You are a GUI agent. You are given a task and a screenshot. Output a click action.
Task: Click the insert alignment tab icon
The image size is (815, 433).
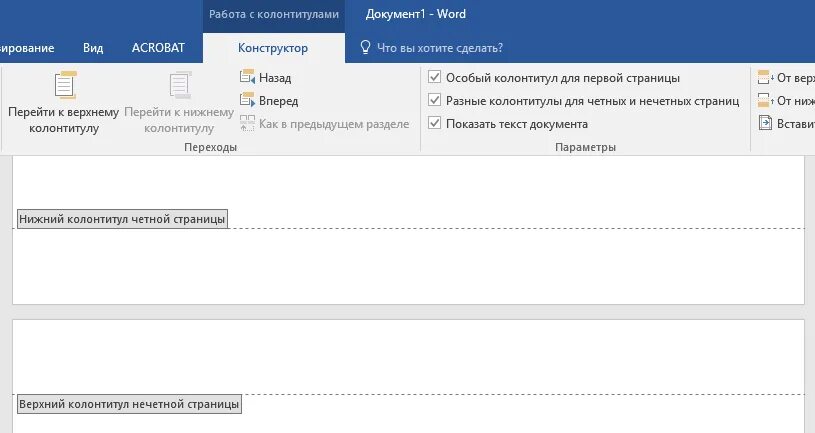(765, 123)
